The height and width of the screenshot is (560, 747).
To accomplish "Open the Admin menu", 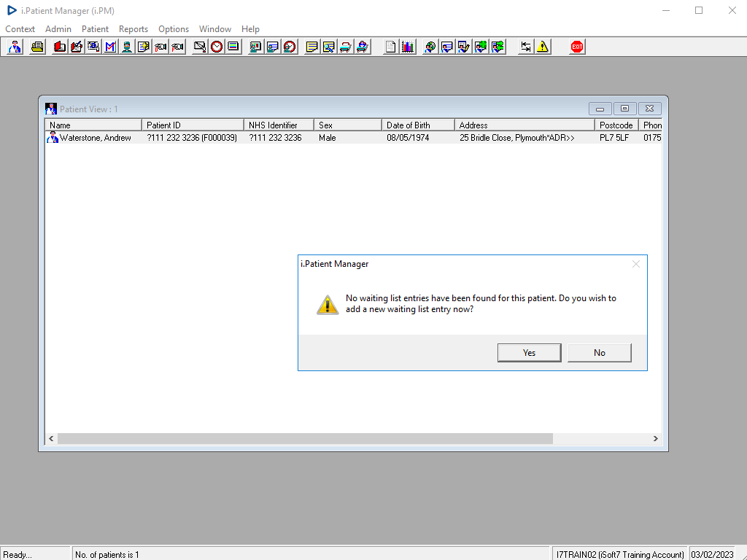I will (x=58, y=29).
